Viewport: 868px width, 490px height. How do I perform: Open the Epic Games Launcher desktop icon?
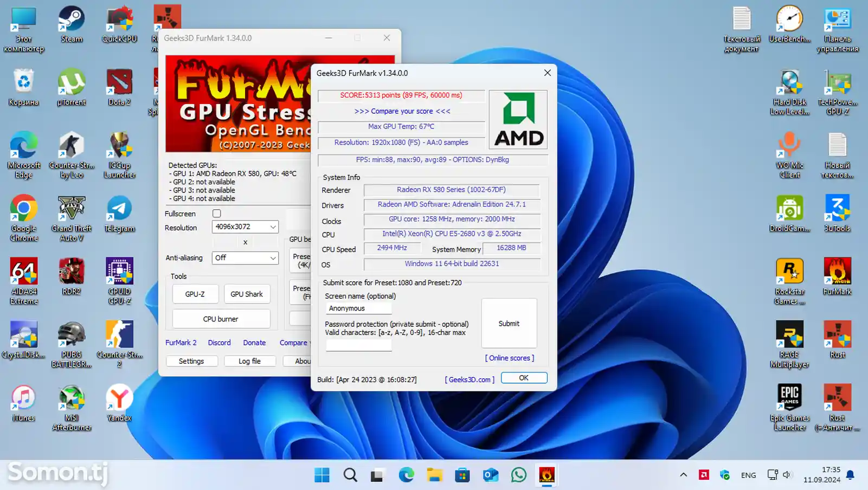(x=789, y=408)
